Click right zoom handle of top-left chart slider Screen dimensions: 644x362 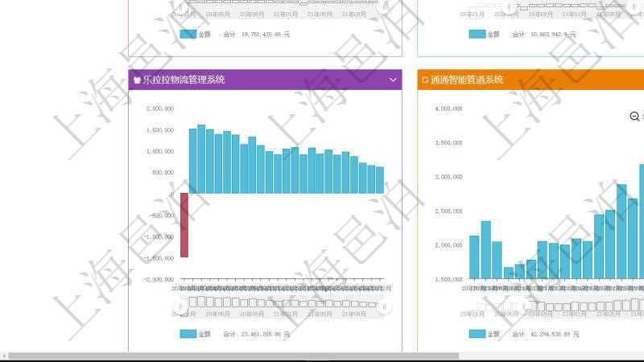[x=384, y=6]
